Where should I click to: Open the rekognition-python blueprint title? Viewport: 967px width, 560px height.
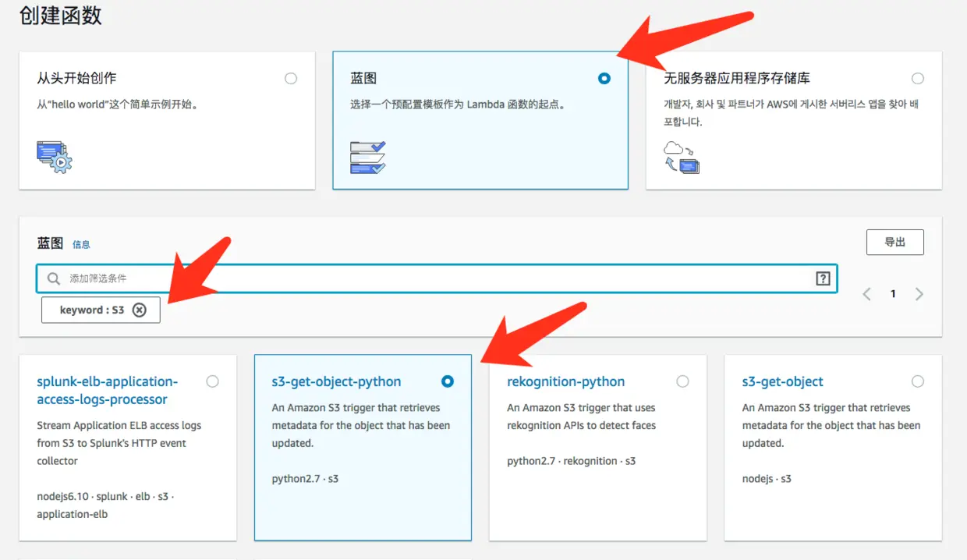click(x=565, y=381)
